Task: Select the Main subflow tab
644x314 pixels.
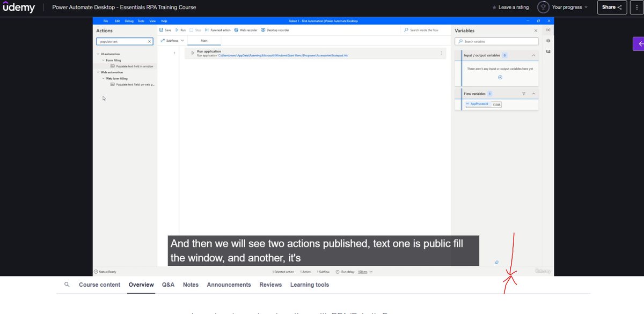Action: pos(204,41)
